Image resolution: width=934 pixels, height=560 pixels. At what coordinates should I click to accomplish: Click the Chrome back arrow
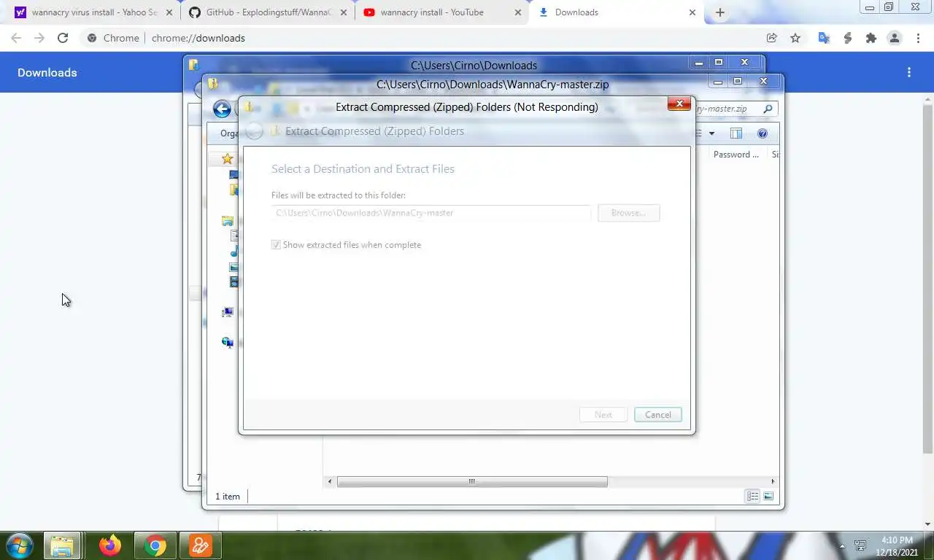(16, 38)
